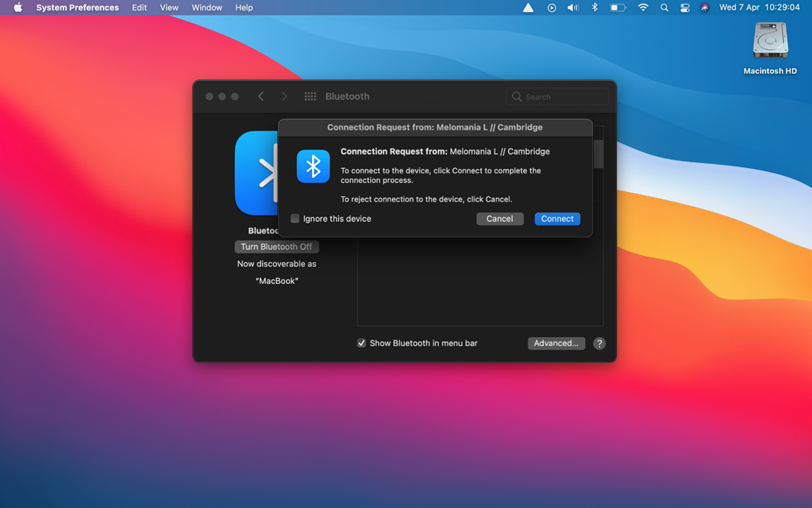
Task: Click the Bluetooth icon in the connection dialog
Action: pos(313,166)
